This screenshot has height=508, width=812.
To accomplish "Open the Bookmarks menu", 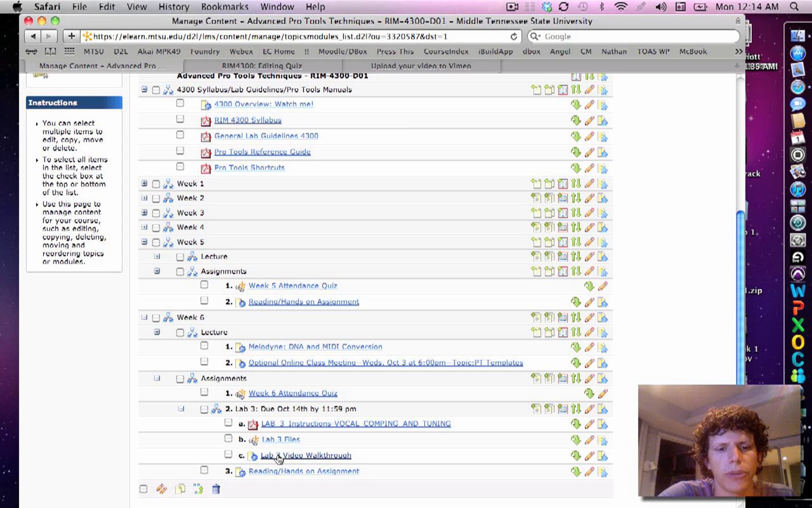I will [225, 7].
